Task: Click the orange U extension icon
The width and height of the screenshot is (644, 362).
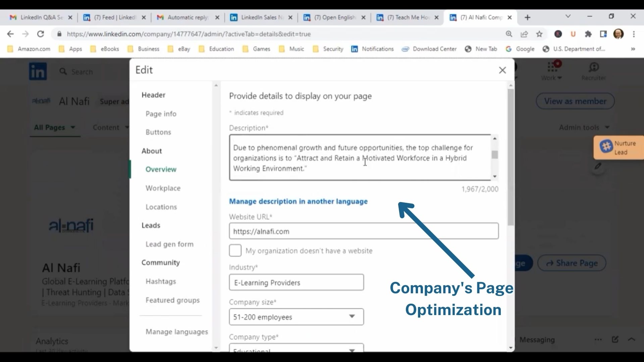Action: click(x=573, y=34)
